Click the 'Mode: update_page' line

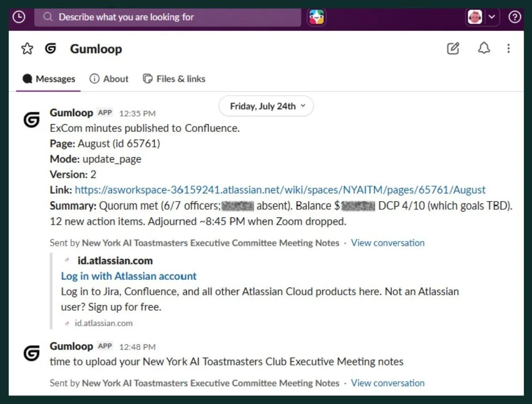pyautogui.click(x=95, y=159)
